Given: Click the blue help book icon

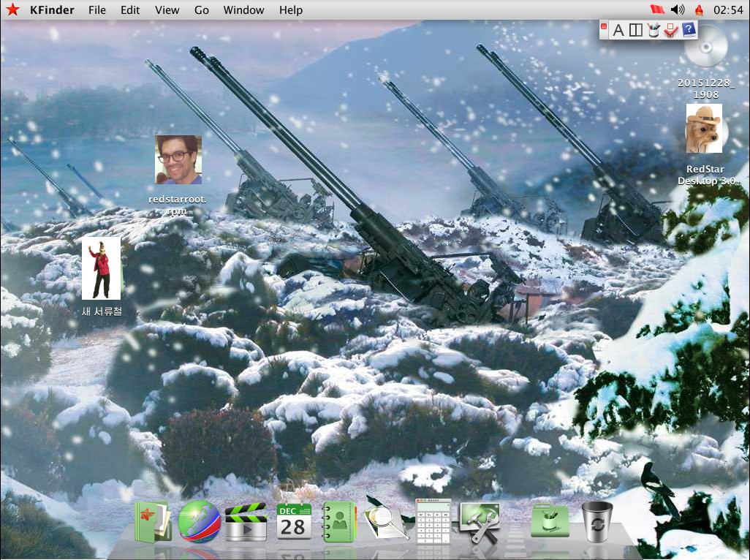Looking at the screenshot, I should (689, 30).
